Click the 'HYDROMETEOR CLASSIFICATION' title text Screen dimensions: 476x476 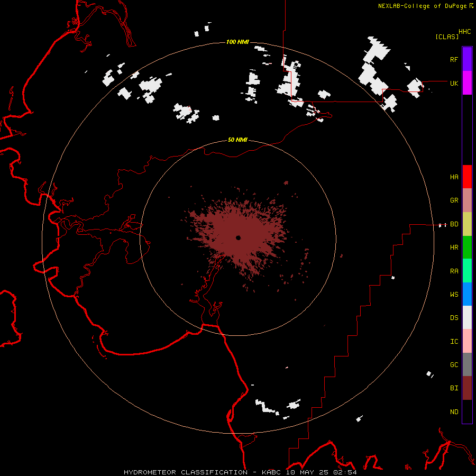(186, 472)
